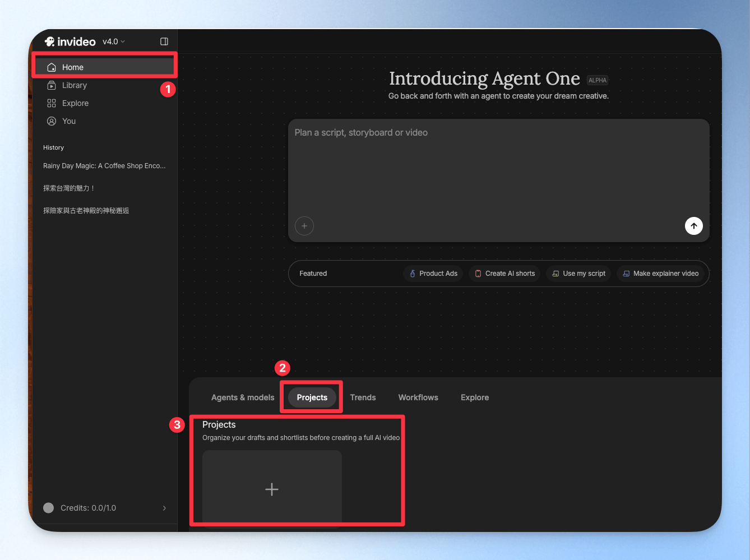The width and height of the screenshot is (750, 560).
Task: Click the invideo logo
Action: click(x=70, y=41)
